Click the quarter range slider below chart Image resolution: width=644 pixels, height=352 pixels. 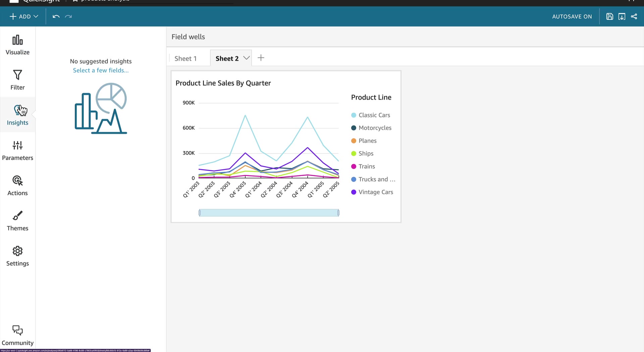click(269, 213)
